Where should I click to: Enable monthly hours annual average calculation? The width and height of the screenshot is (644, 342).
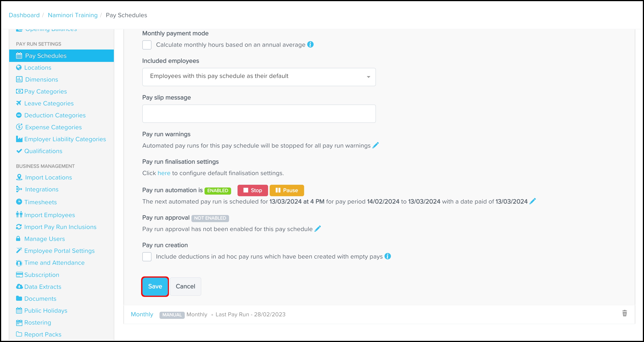(x=147, y=45)
